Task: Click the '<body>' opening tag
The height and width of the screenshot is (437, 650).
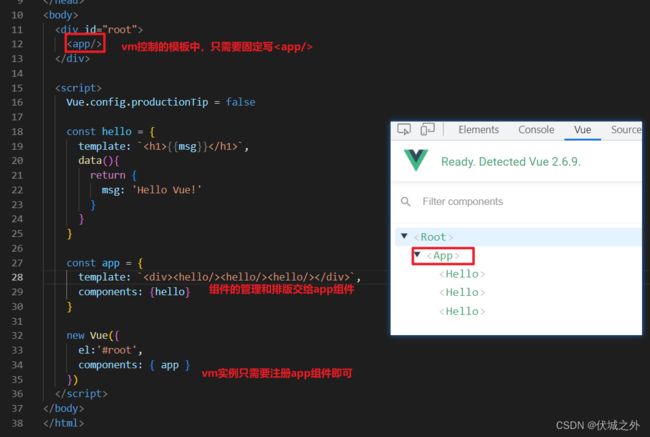Action: 61,15
